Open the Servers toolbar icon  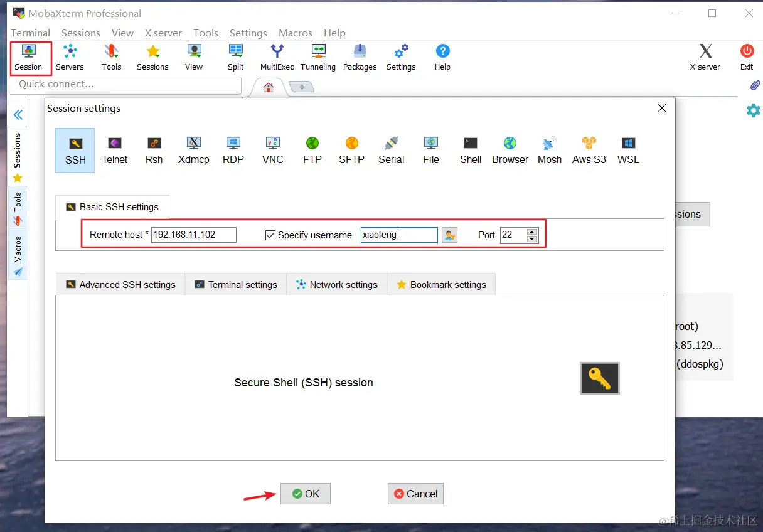point(70,58)
